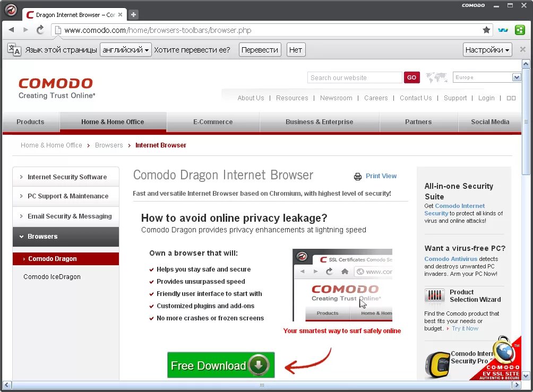533x392 pixels.
Task: Bookmark this page with the star icon
Action: coord(486,30)
